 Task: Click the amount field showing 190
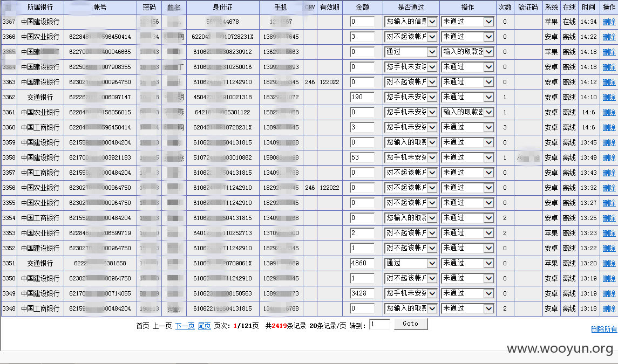coord(362,97)
